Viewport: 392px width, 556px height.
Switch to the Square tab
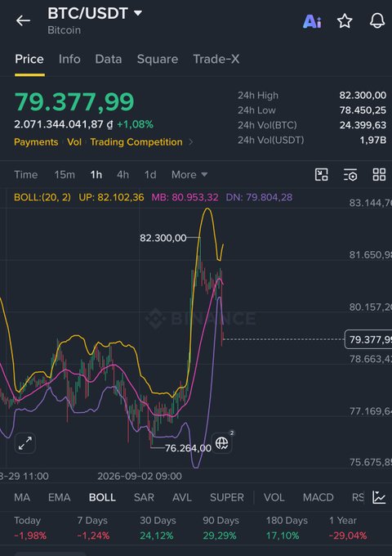click(158, 59)
